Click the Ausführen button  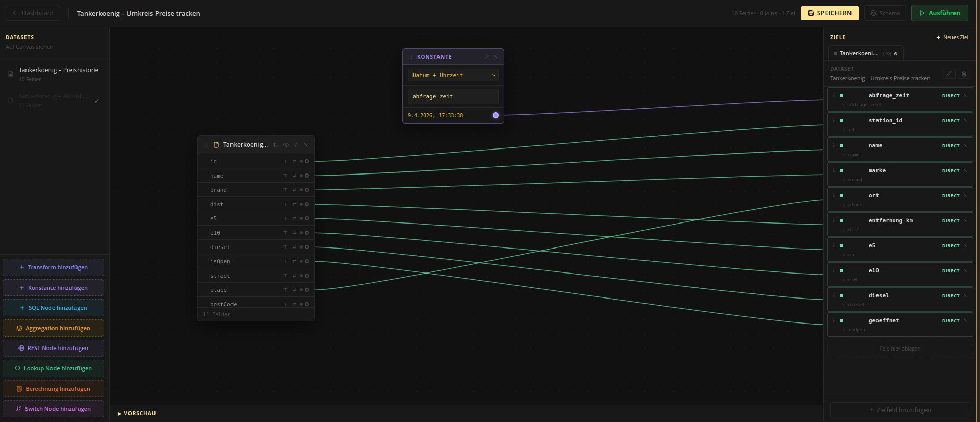pos(939,13)
